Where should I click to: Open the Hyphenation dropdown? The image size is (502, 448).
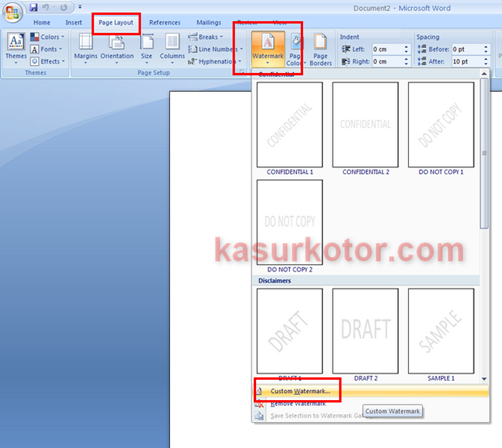pyautogui.click(x=214, y=61)
